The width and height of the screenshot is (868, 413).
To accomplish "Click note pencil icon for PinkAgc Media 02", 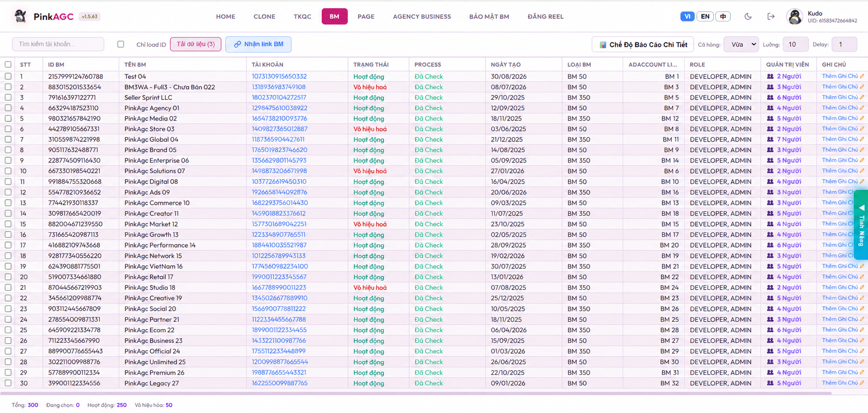I will pyautogui.click(x=862, y=118).
